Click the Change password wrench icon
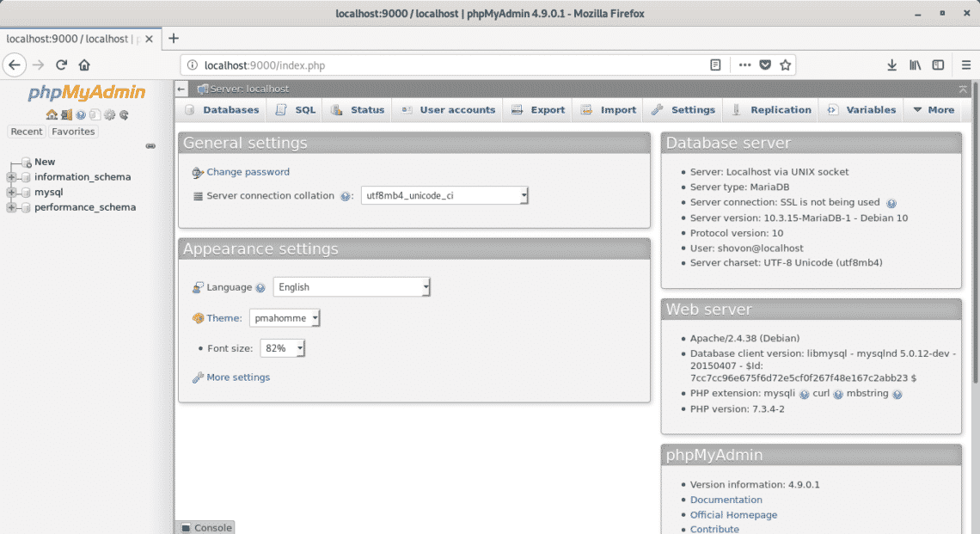 click(197, 172)
